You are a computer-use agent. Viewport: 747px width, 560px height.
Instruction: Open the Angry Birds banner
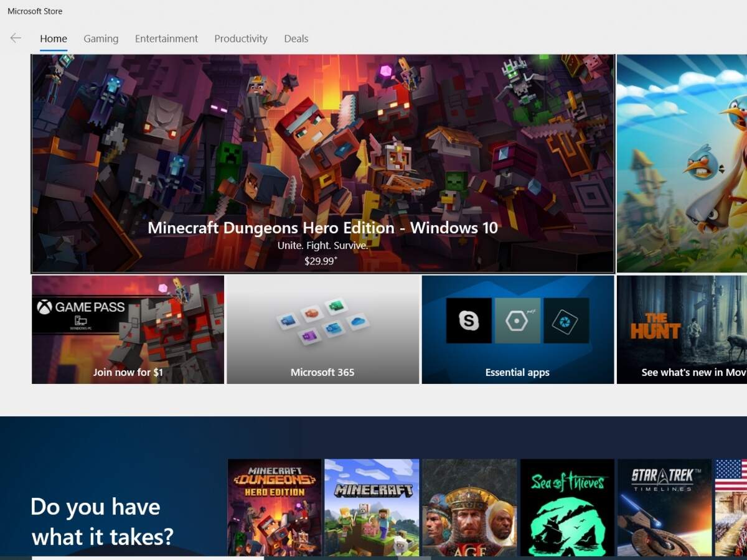[x=682, y=164]
